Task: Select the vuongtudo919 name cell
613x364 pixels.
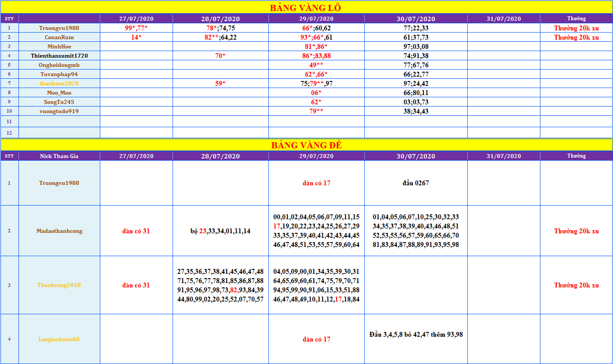Action: pos(59,111)
